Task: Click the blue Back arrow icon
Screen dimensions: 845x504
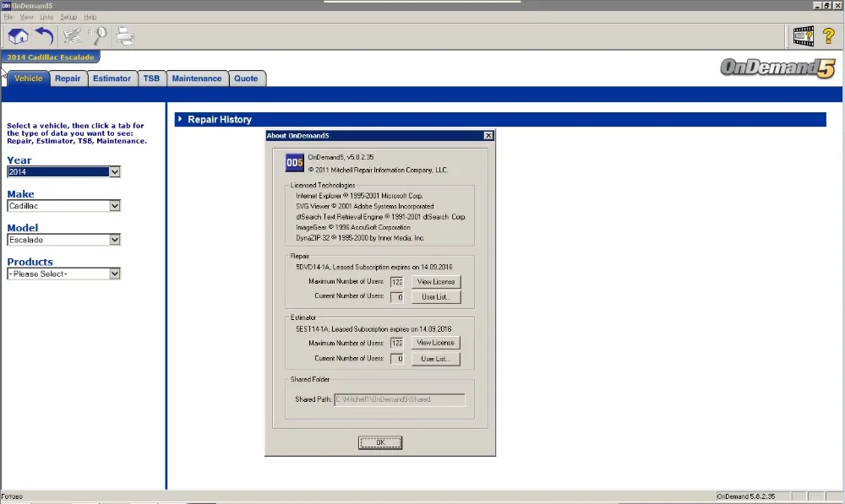Action: pos(44,36)
